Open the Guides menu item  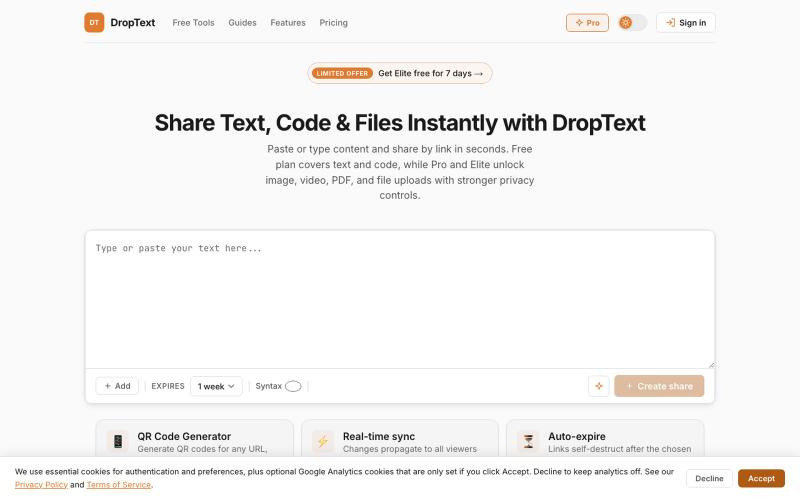coord(242,22)
